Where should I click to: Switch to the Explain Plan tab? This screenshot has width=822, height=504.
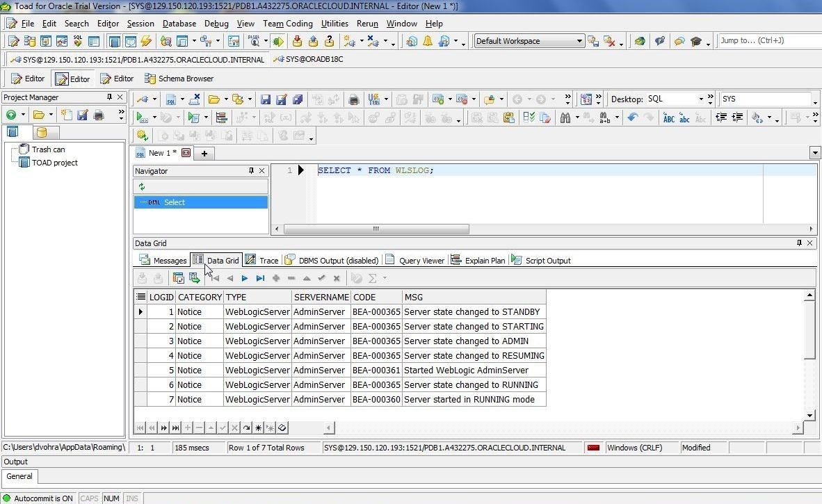pos(478,261)
